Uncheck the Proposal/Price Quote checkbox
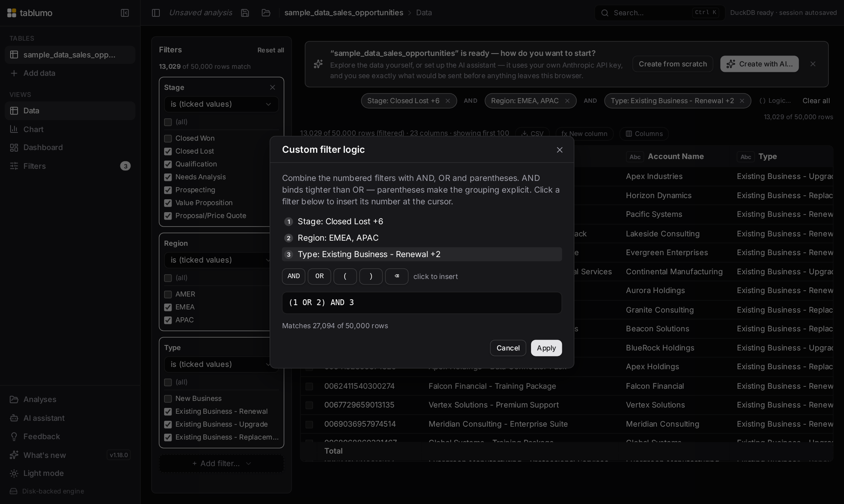This screenshot has height=504, width=844. pos(168,216)
